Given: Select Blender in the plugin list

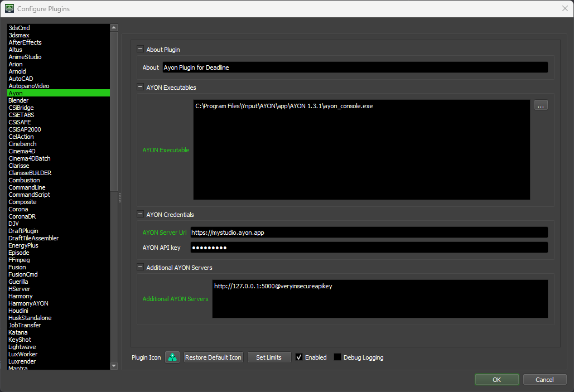Looking at the screenshot, I should pos(59,100).
